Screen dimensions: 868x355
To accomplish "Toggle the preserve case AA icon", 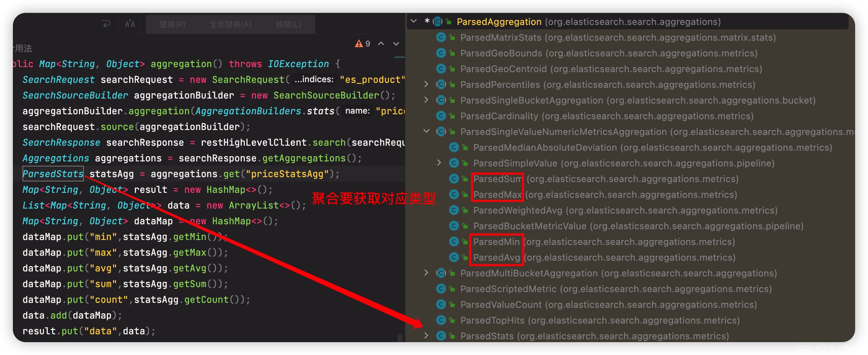I will 130,24.
